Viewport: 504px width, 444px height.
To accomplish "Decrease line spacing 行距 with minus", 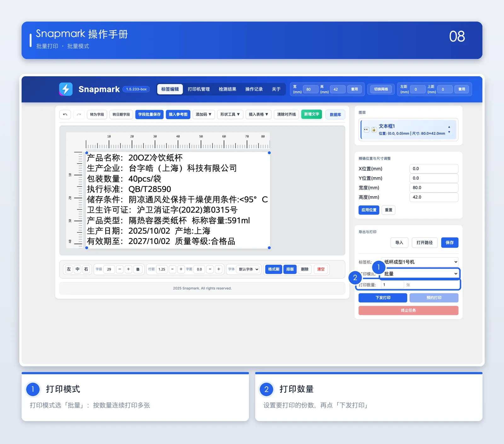I will coord(172,269).
